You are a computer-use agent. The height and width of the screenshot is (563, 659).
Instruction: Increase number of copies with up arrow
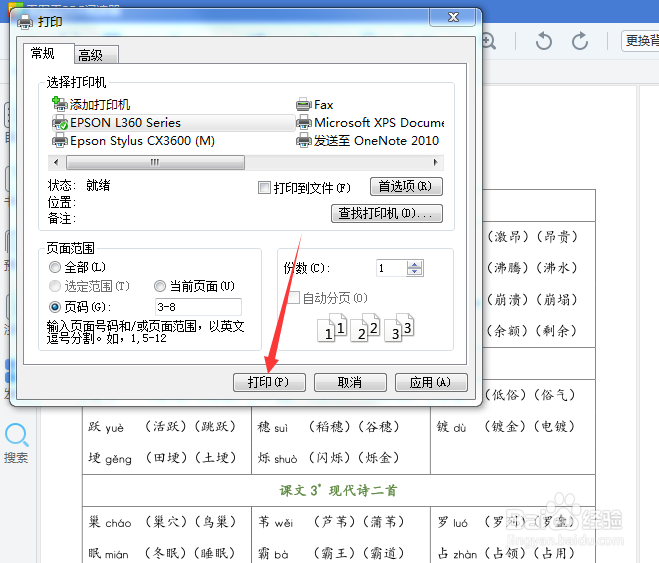(415, 264)
